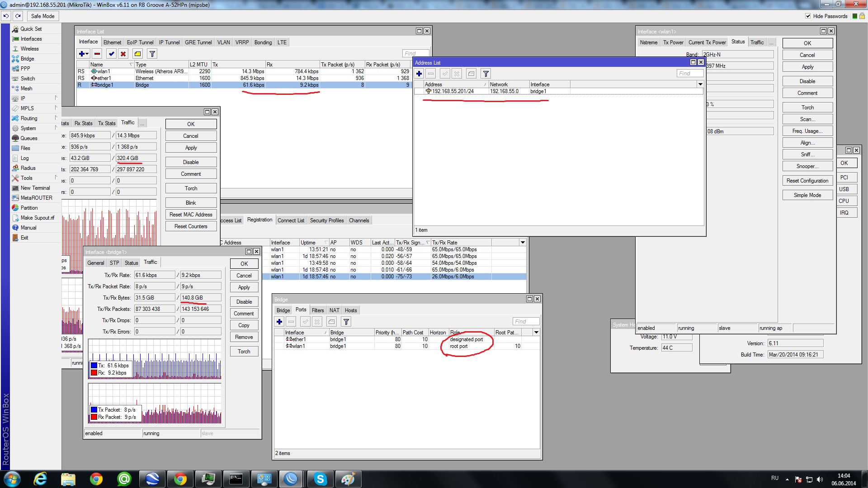Image resolution: width=868 pixels, height=488 pixels.
Task: Click Simple Mode button in wlan1 window
Action: (x=807, y=195)
